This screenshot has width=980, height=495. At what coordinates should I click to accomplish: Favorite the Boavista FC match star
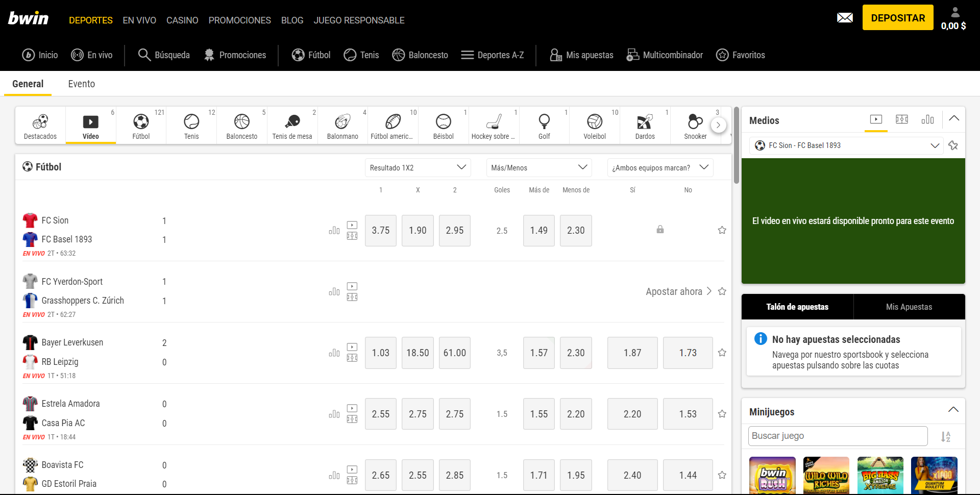click(x=722, y=475)
